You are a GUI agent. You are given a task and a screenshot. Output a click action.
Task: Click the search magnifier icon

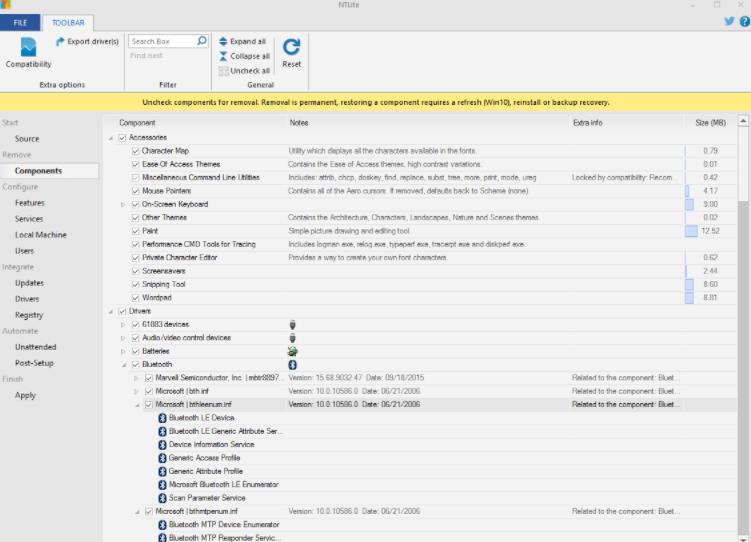pyautogui.click(x=201, y=41)
